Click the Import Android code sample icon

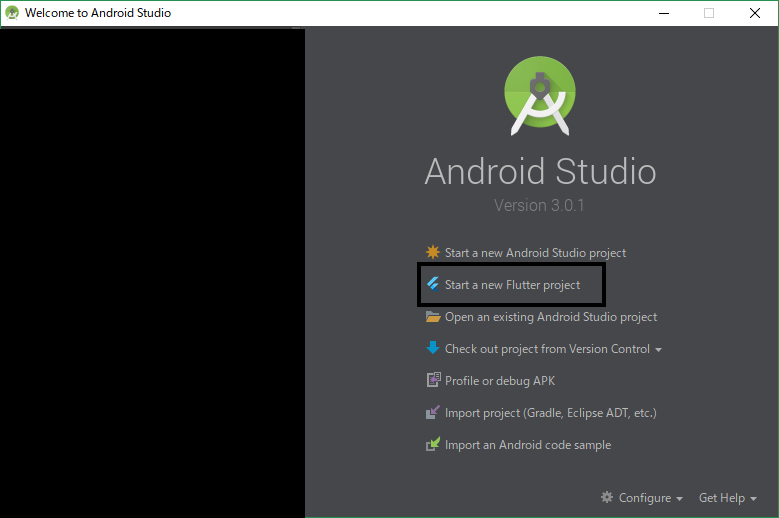(433, 444)
